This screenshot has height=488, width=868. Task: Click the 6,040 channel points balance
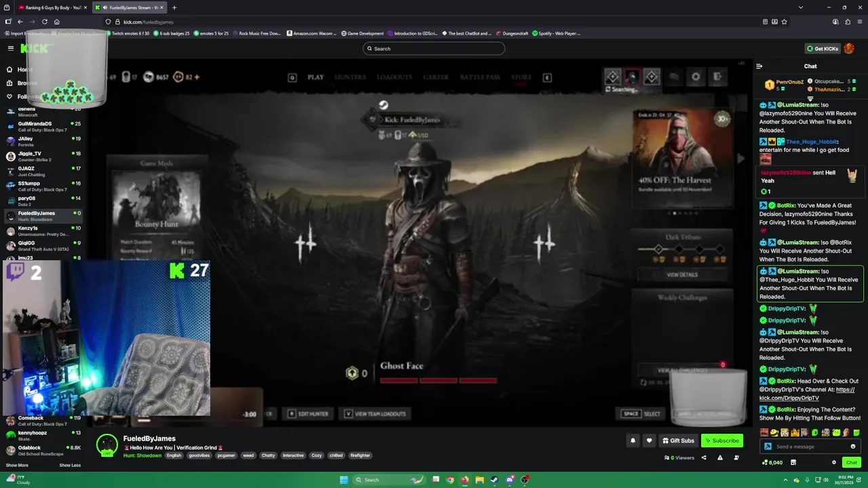click(772, 462)
